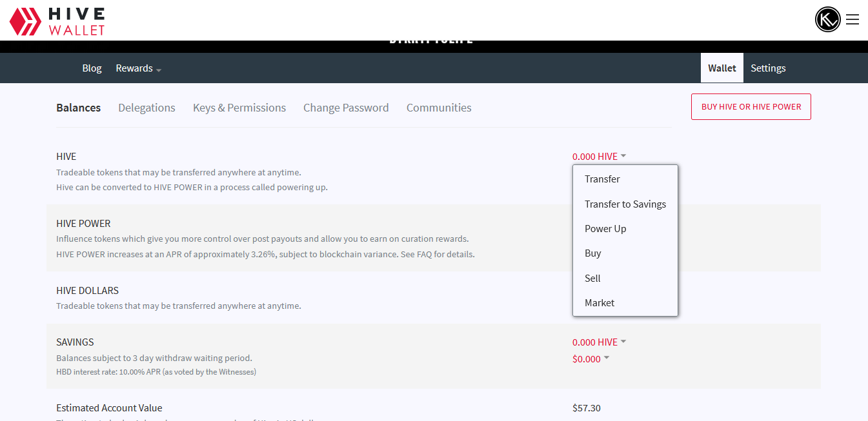Open the hamburger menu icon
The height and width of the screenshot is (421, 868).
853,19
